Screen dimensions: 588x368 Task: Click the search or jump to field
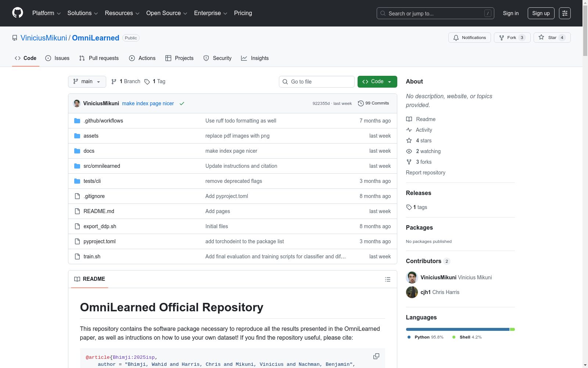click(435, 13)
